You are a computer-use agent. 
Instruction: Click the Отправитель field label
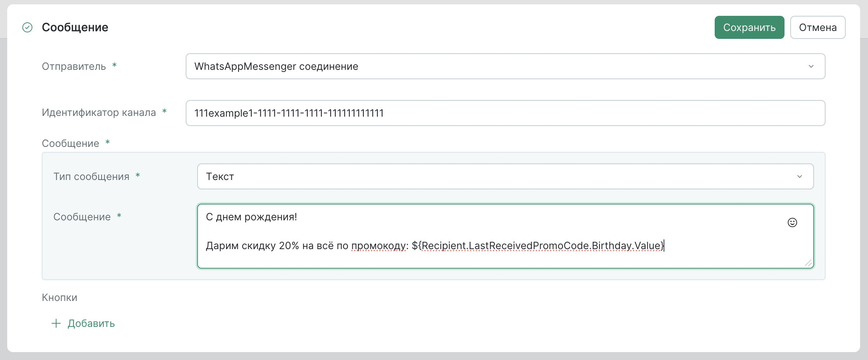tap(74, 66)
